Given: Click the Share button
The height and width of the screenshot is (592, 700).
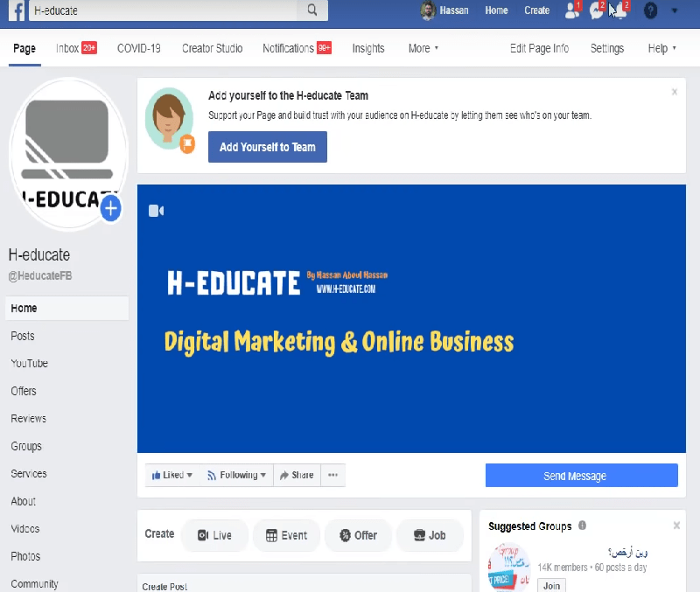Looking at the screenshot, I should click(x=297, y=475).
